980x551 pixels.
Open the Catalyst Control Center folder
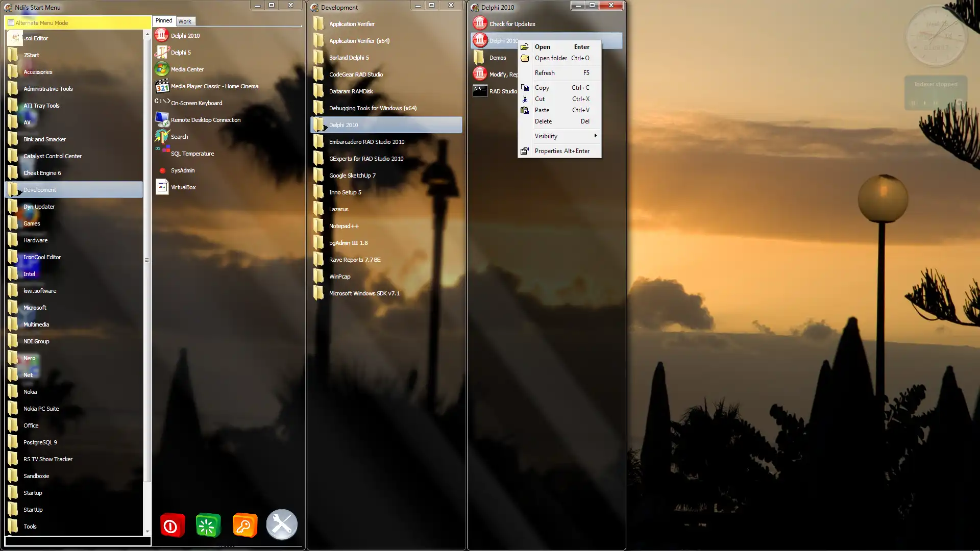pos(74,156)
